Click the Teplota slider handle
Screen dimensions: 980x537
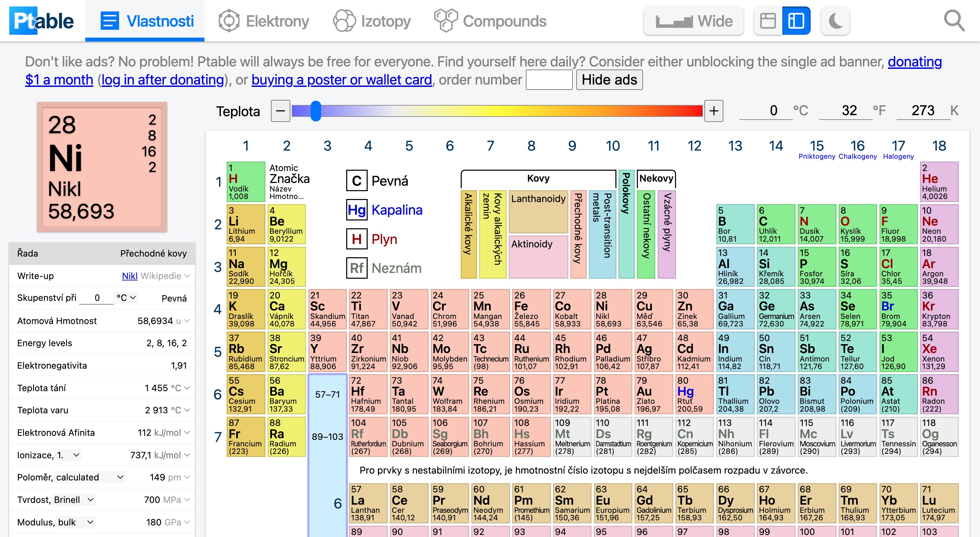[x=316, y=111]
